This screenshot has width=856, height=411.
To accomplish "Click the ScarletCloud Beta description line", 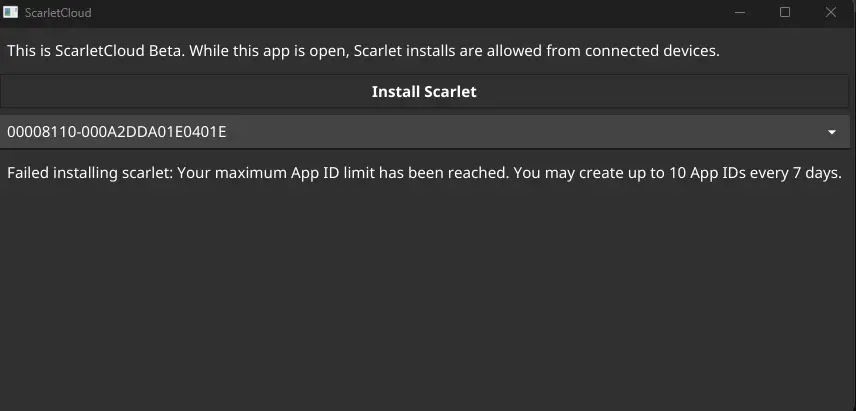I will tap(364, 51).
